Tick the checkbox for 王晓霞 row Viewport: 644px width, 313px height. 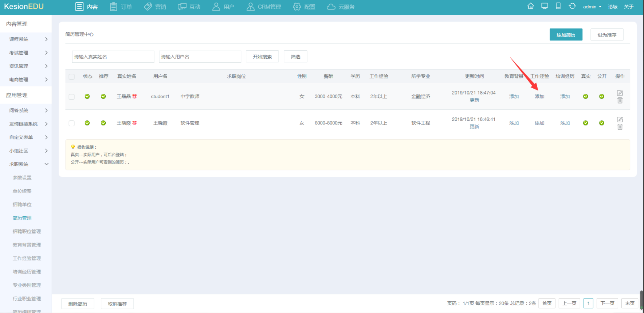point(72,123)
